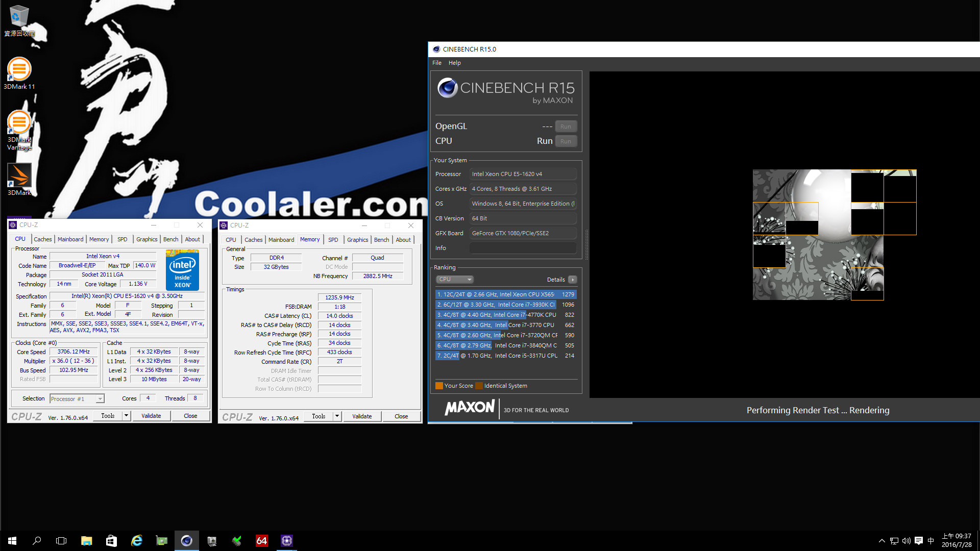Open Graphics tab in left CPU-Z

point(147,239)
